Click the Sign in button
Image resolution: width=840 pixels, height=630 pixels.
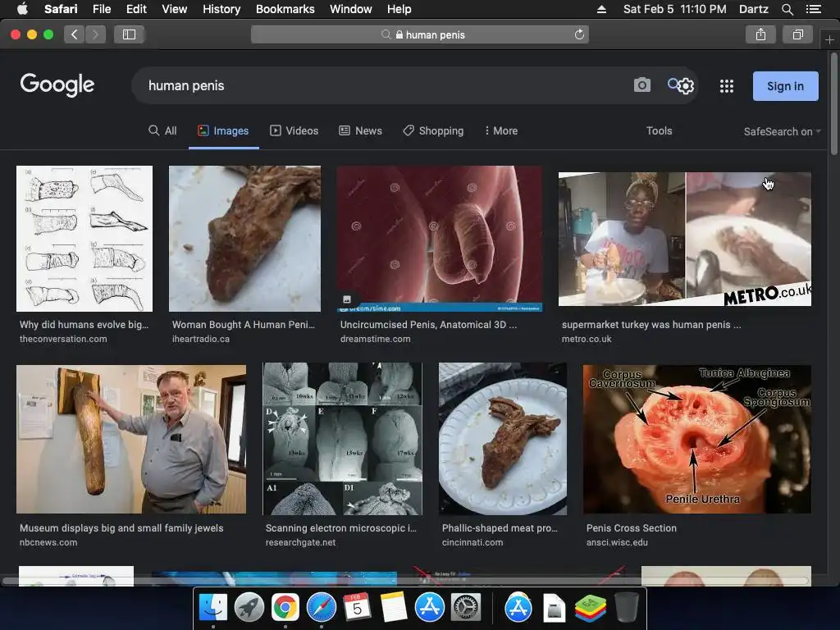coord(785,85)
